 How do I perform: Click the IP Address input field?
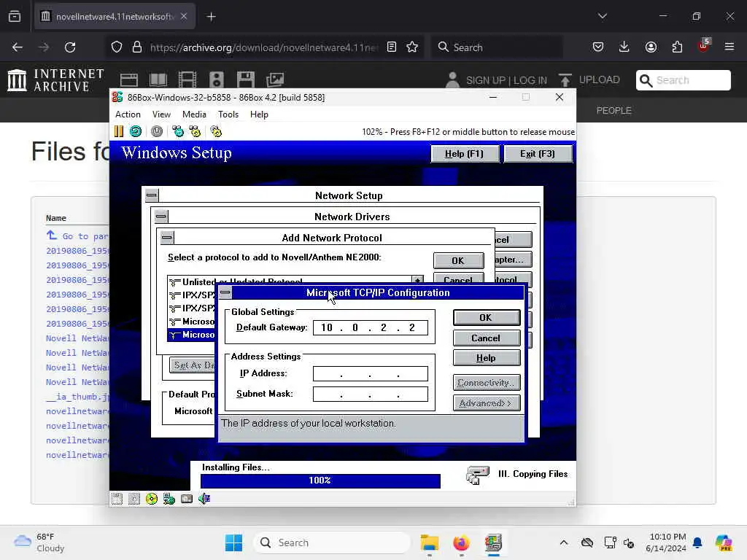[370, 373]
